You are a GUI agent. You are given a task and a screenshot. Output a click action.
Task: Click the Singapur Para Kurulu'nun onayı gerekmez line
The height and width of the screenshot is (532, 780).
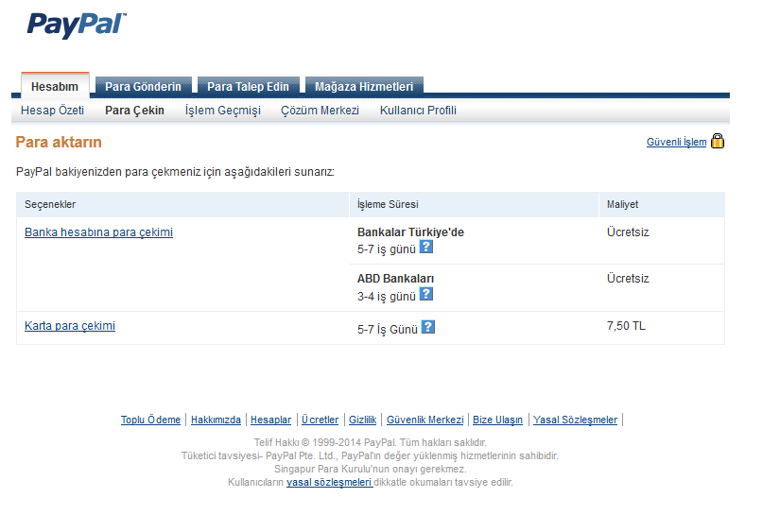[x=370, y=469]
